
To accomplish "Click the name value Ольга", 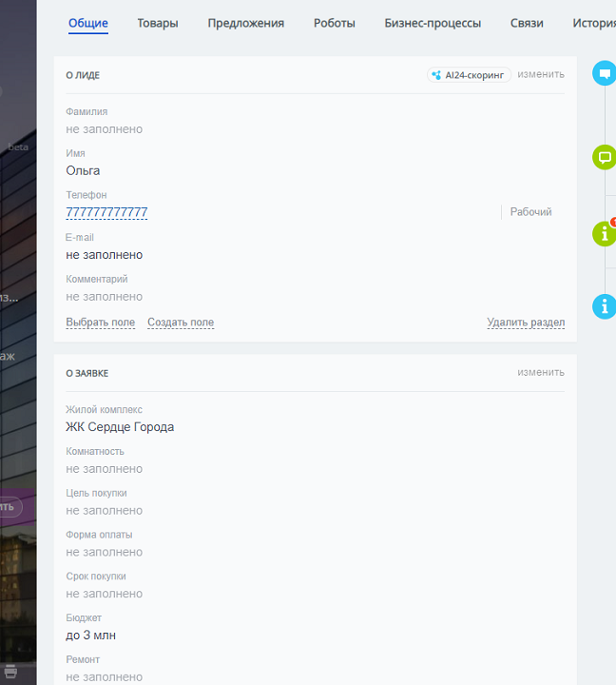I will pyautogui.click(x=83, y=171).
